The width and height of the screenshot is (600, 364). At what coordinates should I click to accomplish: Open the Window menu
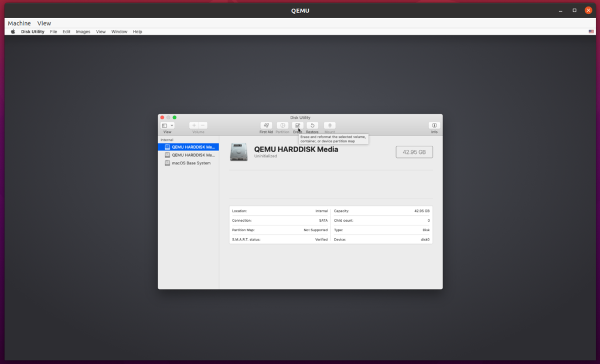[x=119, y=32]
